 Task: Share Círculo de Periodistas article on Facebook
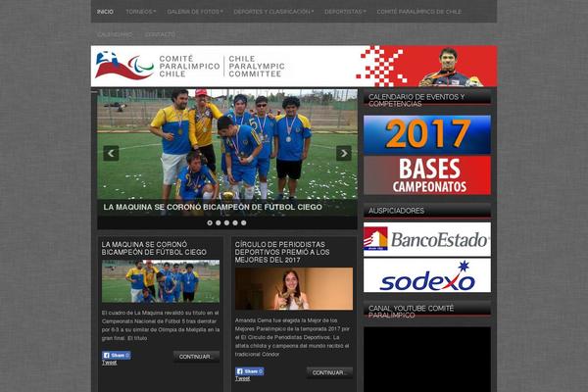tap(250, 371)
